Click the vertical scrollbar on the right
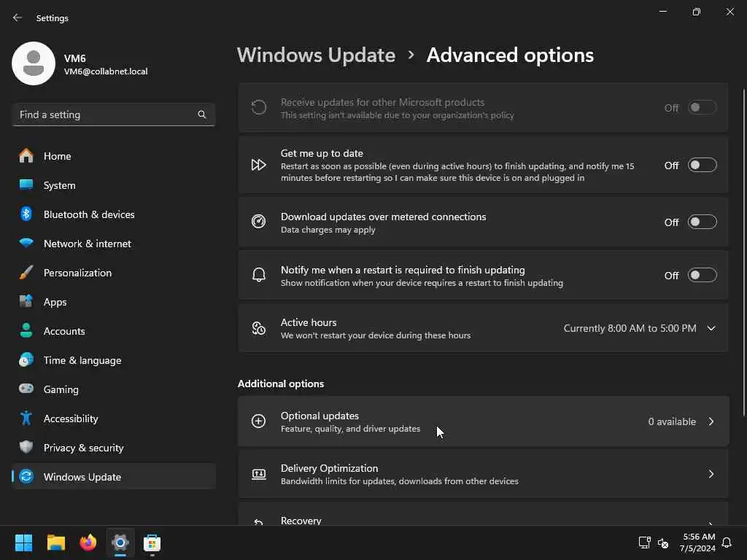 744,252
